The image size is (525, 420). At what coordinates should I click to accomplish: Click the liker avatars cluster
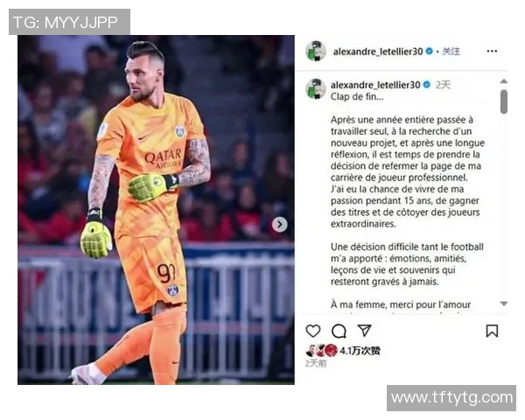point(321,351)
